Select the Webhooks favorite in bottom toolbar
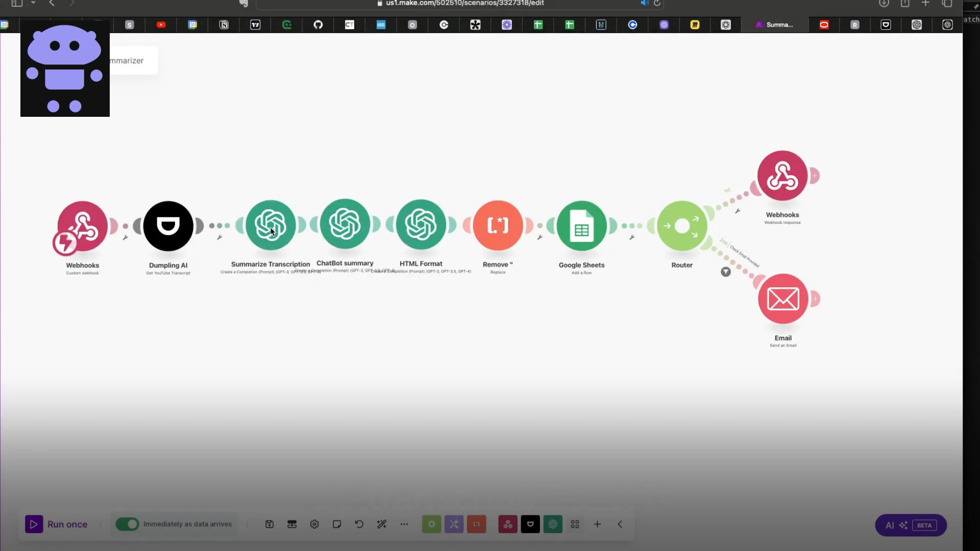Viewport: 980px width, 551px height. pos(508,524)
